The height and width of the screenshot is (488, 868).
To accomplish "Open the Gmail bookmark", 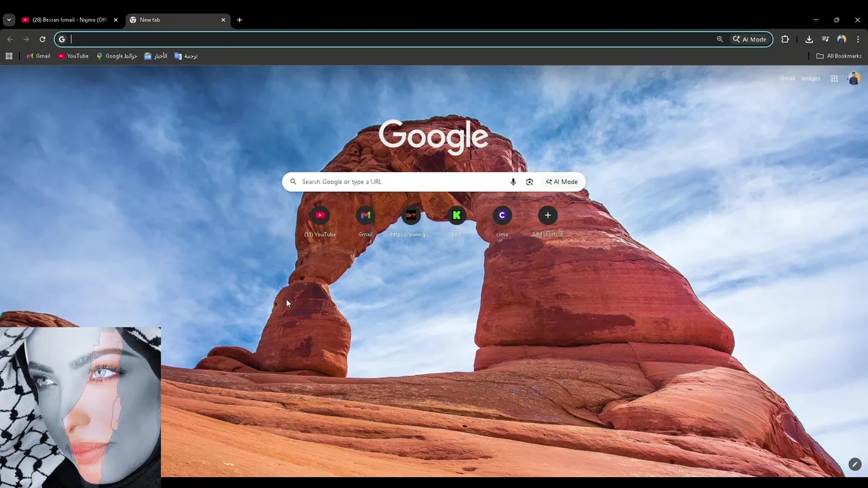I will point(38,56).
